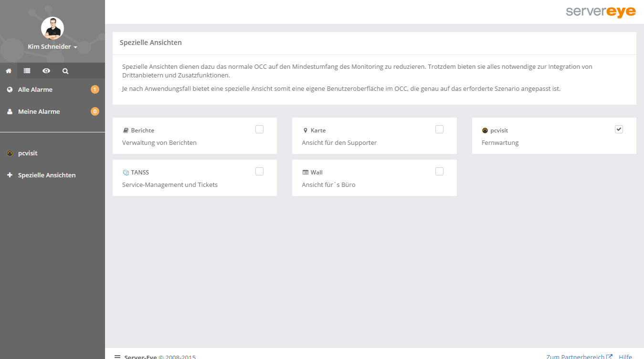Open Meine Alarme in the sidebar
The image size is (644, 359).
click(39, 111)
